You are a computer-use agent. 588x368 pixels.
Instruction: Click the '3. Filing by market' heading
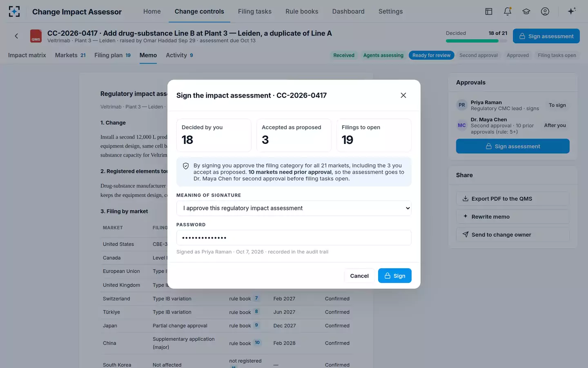124,211
